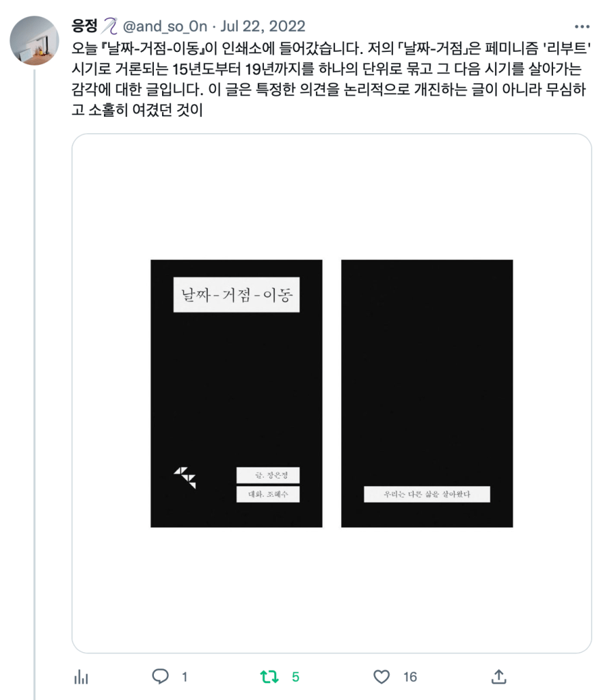Click the needle emoji beside the username
603x700 pixels.
tap(109, 26)
